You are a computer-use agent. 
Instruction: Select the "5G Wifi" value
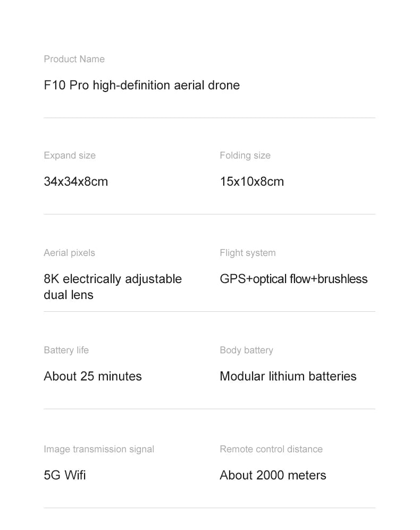click(64, 475)
